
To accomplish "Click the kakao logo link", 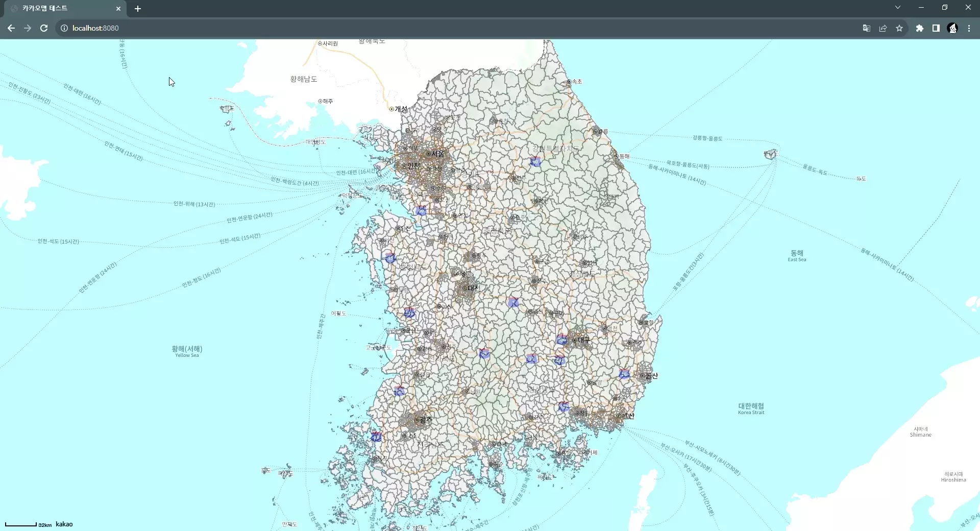I will 64,524.
